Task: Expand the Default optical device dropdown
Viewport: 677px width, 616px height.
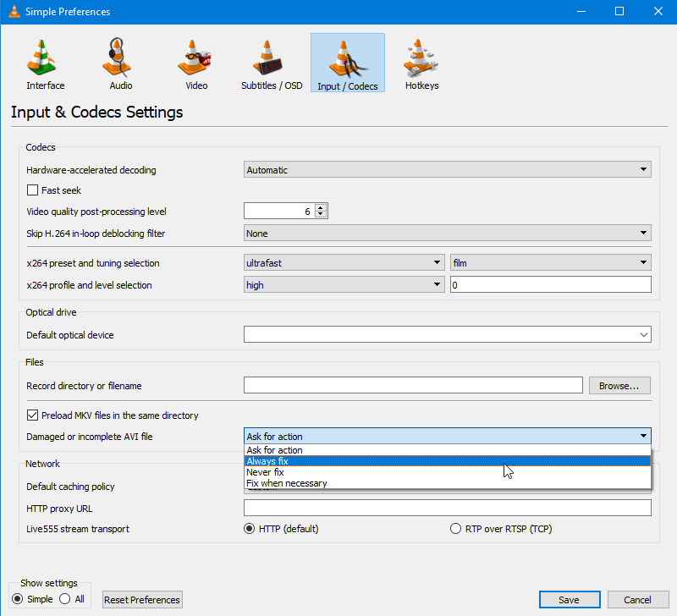Action: 645,334
